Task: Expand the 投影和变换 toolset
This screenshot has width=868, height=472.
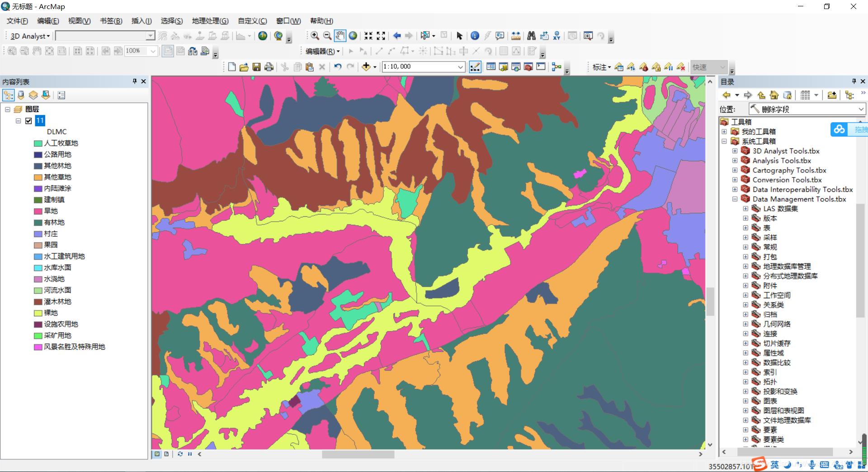Action: (745, 391)
